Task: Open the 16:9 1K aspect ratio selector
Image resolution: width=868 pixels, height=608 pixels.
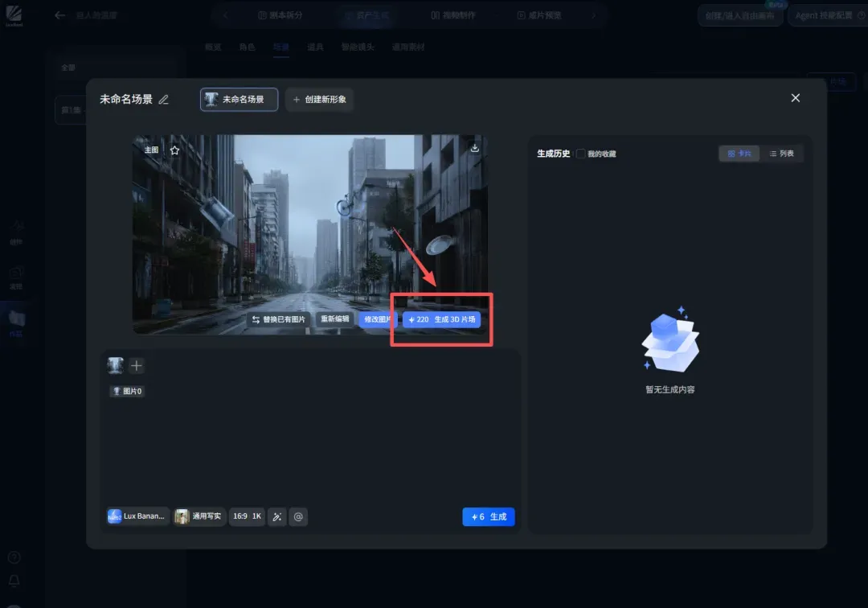Action: click(247, 516)
